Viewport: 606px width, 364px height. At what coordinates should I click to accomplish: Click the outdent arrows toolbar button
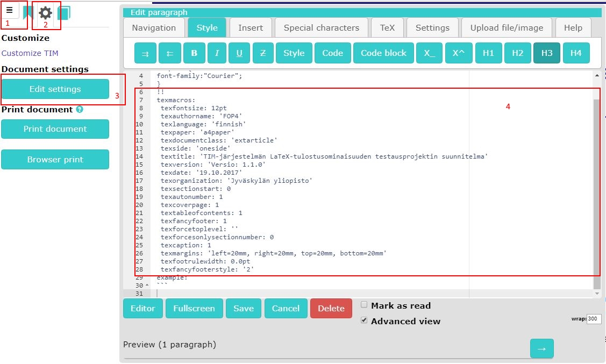click(170, 53)
